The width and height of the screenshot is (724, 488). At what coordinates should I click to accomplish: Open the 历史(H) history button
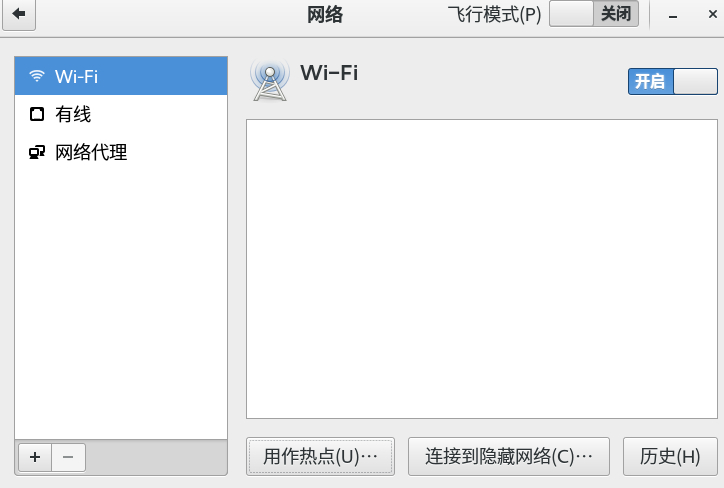[670, 456]
